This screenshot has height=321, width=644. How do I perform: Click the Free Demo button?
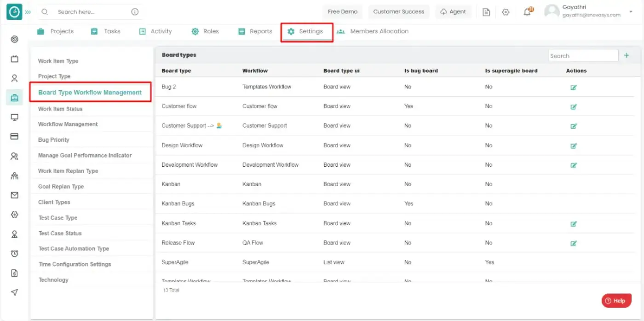pyautogui.click(x=343, y=12)
